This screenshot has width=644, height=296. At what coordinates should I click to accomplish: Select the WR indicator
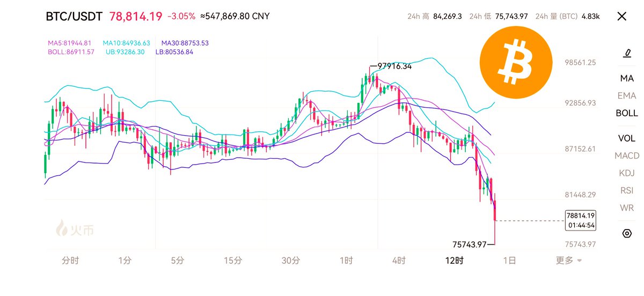tap(627, 208)
